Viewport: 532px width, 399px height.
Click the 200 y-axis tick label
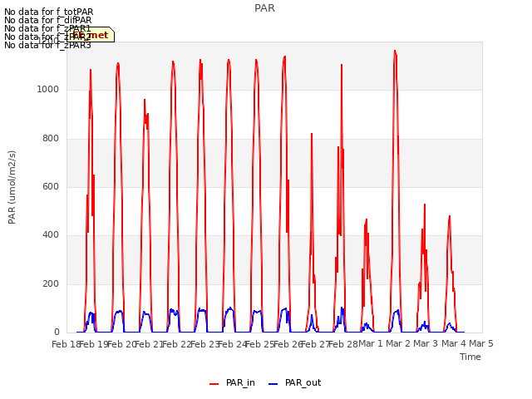click(51, 283)
